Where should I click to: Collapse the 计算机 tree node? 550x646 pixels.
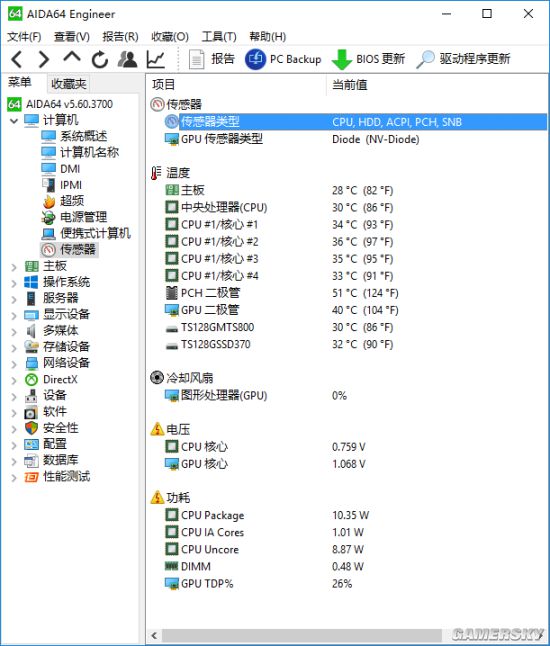(x=14, y=121)
